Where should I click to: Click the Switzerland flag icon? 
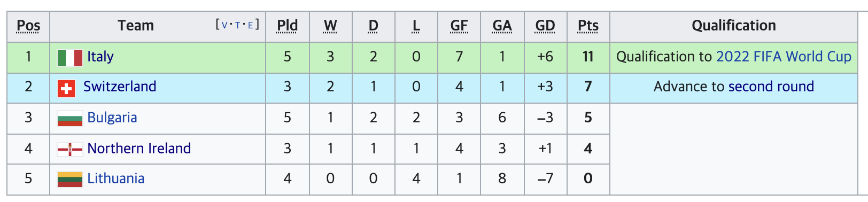pyautogui.click(x=66, y=89)
